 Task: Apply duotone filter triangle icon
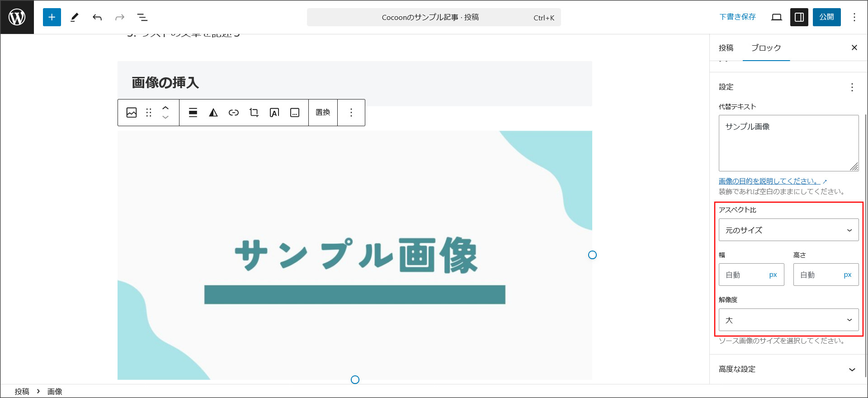pos(213,113)
